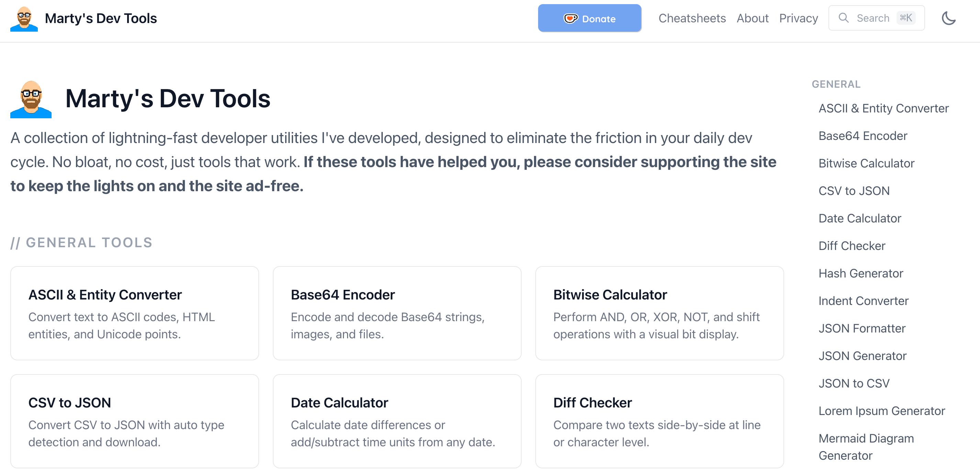Click the Marty avatar logo in header

click(x=24, y=19)
